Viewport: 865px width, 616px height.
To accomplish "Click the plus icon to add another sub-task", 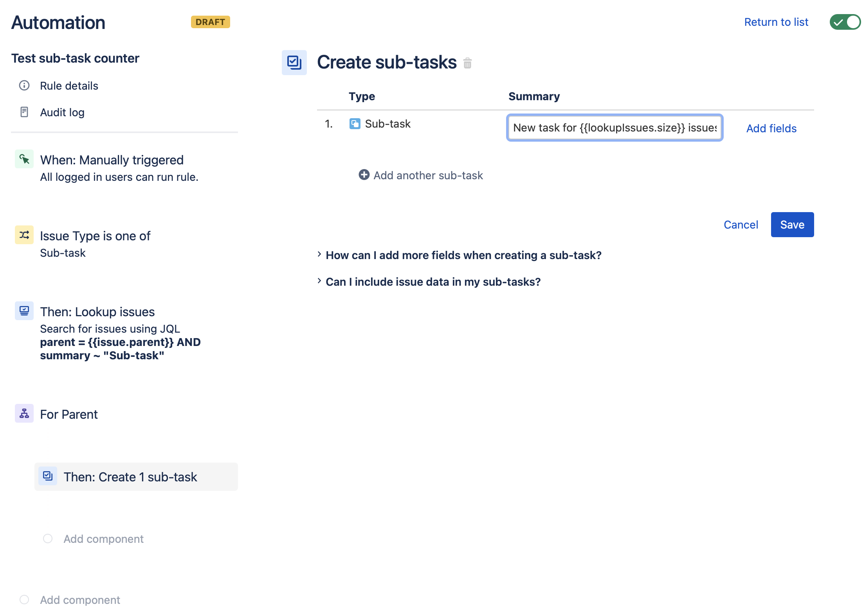I will (x=364, y=175).
